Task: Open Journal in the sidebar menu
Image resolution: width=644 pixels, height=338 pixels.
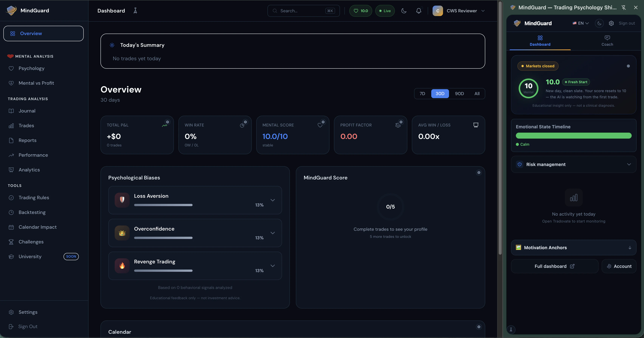Action: (27, 111)
